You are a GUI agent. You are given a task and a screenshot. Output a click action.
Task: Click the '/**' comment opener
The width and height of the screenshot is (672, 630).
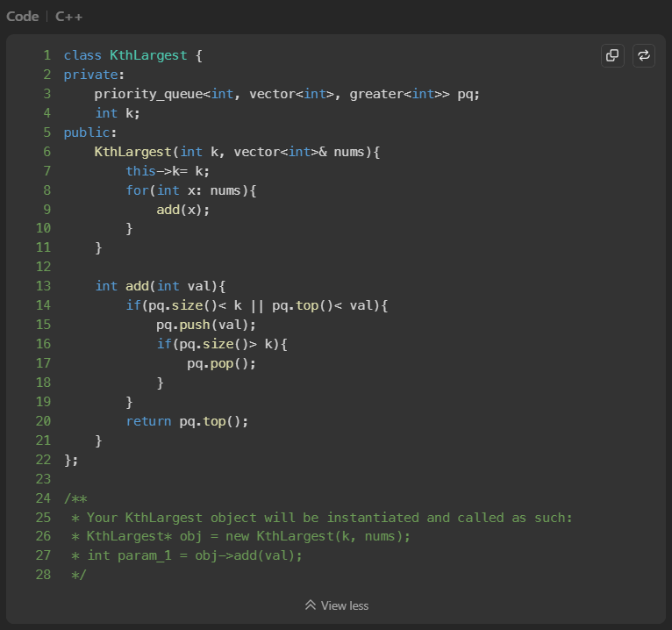tap(75, 498)
